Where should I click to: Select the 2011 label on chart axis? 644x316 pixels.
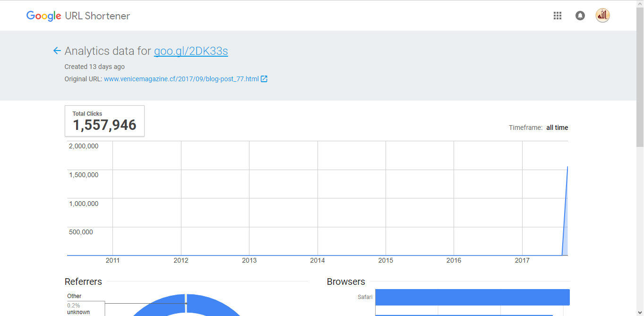click(x=113, y=260)
